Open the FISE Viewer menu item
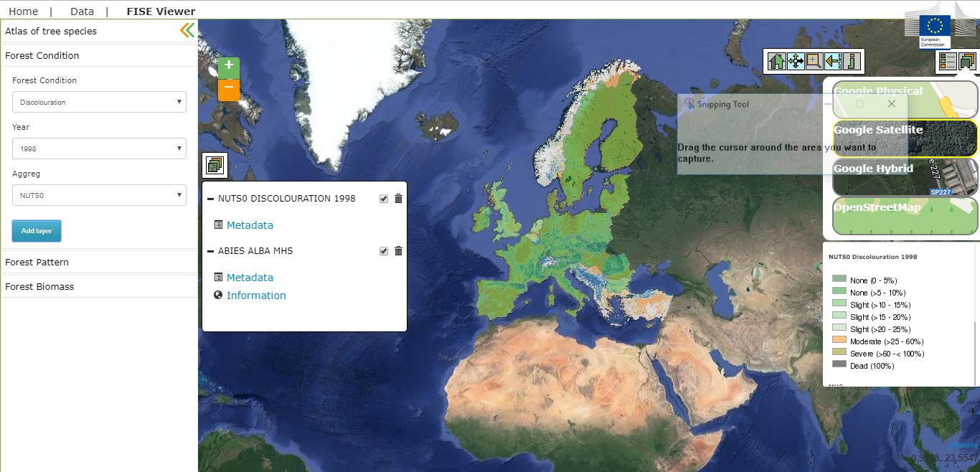Viewport: 980px width, 472px height. 161,11
